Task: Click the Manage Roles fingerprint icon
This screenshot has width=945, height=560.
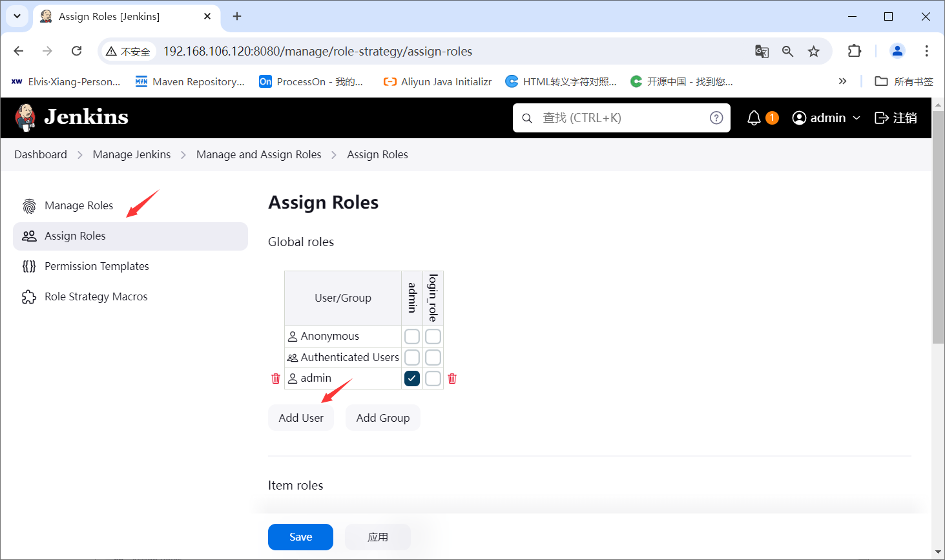Action: click(x=29, y=206)
